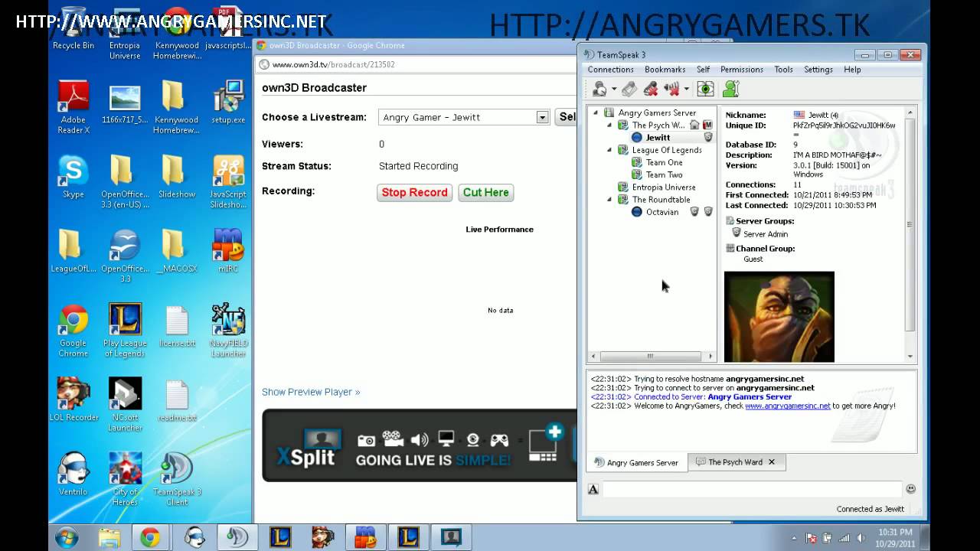Image resolution: width=980 pixels, height=551 pixels.
Task: Click the Show Preview Player link
Action: 311,392
